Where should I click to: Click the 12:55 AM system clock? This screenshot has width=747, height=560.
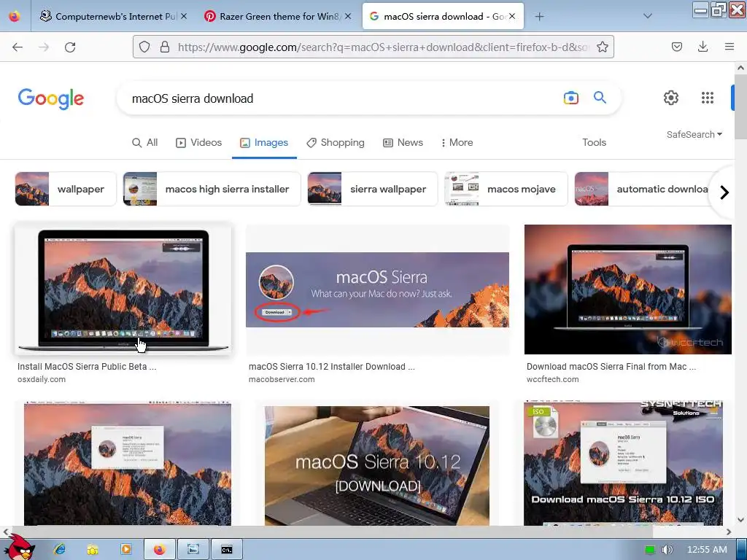pos(707,550)
